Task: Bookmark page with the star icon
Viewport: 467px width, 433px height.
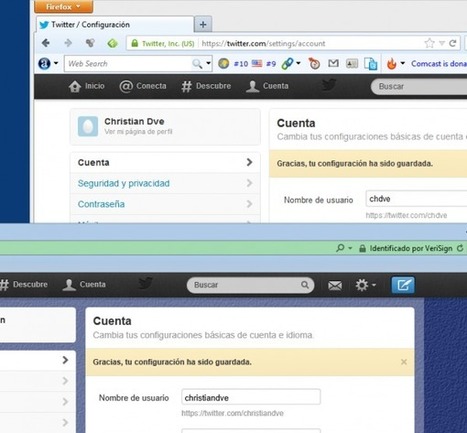Action: [x=429, y=43]
